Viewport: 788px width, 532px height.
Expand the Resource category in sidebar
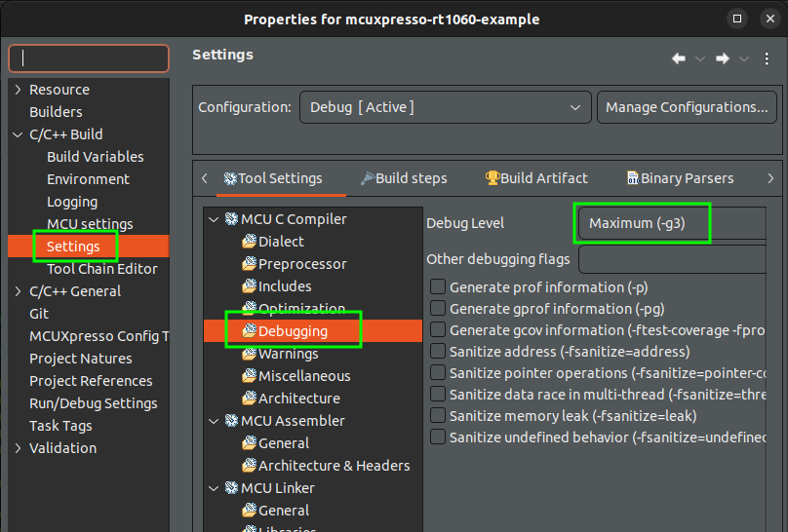click(18, 90)
